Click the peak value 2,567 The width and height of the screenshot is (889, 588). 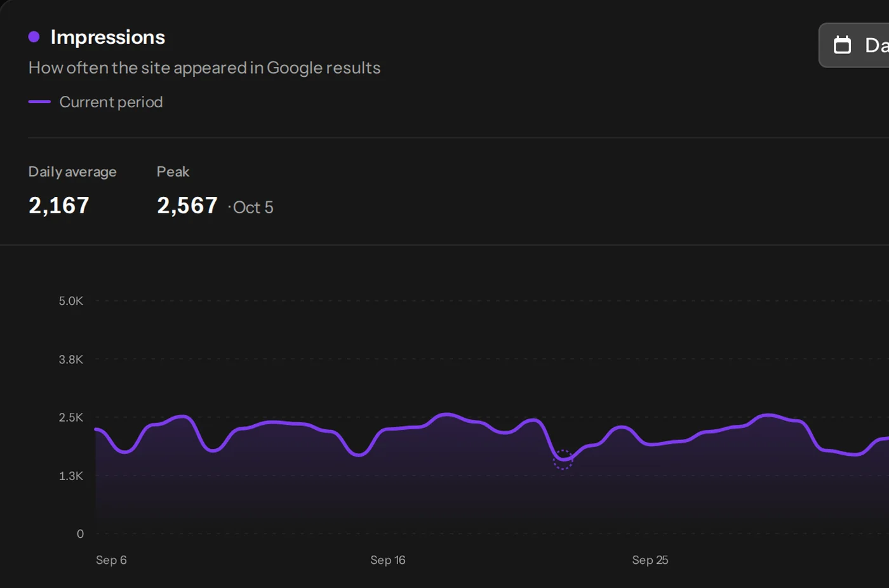tap(187, 205)
